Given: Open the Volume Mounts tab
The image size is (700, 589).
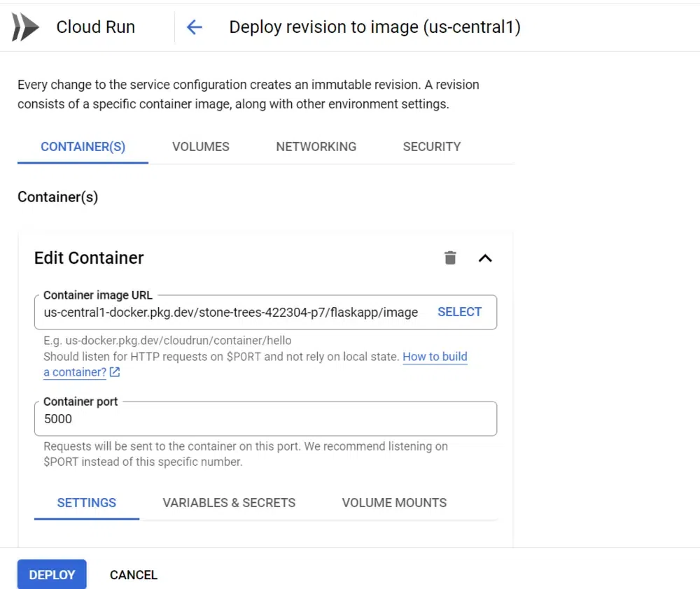Looking at the screenshot, I should (394, 503).
